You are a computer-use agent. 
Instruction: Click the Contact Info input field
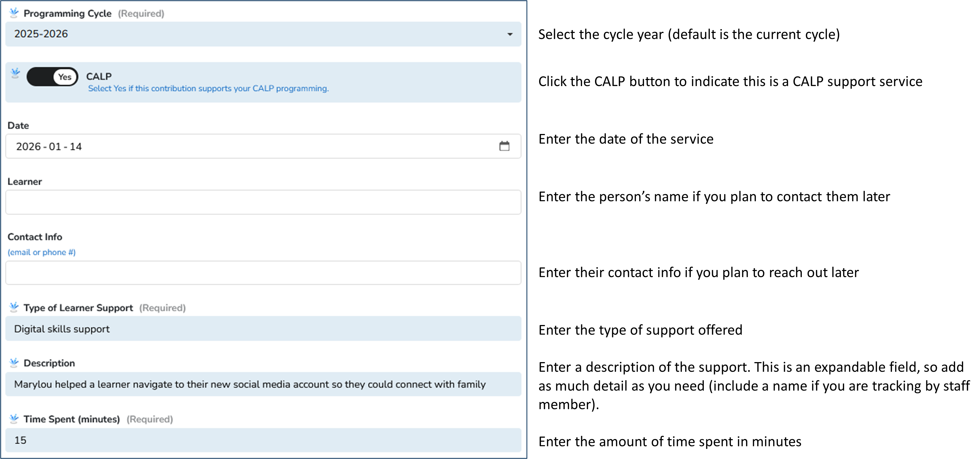click(263, 273)
